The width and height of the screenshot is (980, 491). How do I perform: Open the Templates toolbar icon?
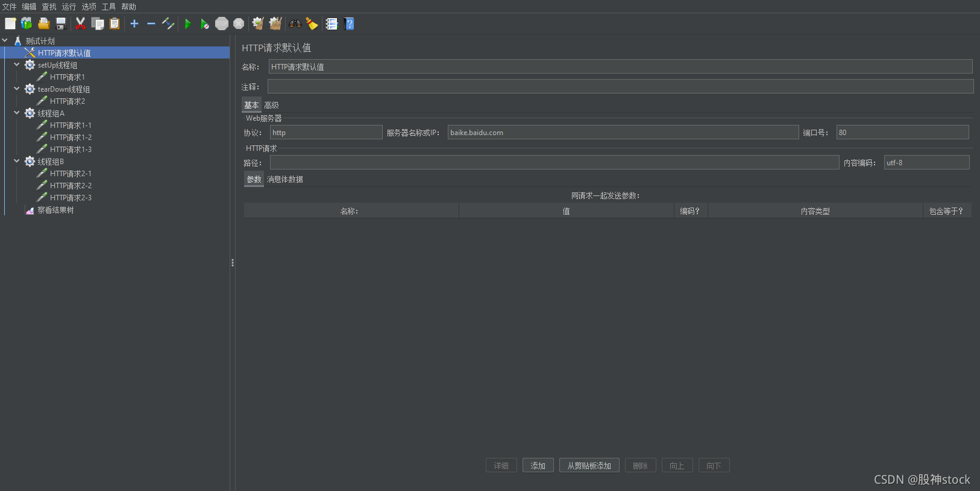[27, 24]
